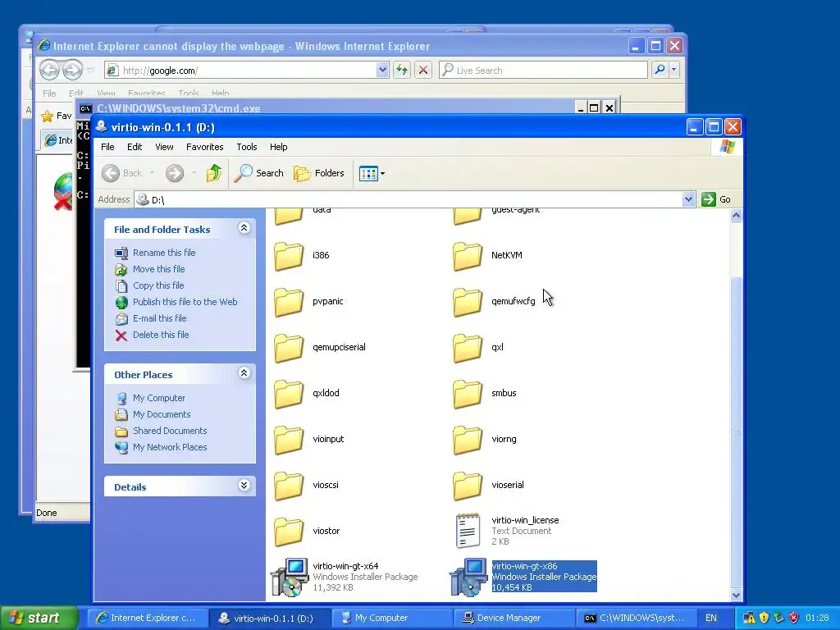The height and width of the screenshot is (630, 840).
Task: Click the green Go button
Action: [x=716, y=199]
